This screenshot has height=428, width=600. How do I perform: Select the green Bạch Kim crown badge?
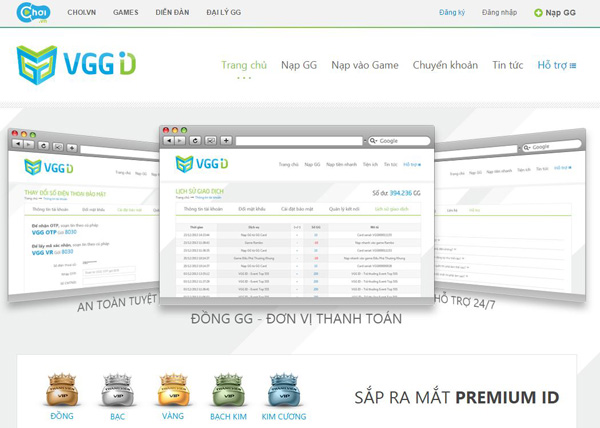[x=228, y=389]
